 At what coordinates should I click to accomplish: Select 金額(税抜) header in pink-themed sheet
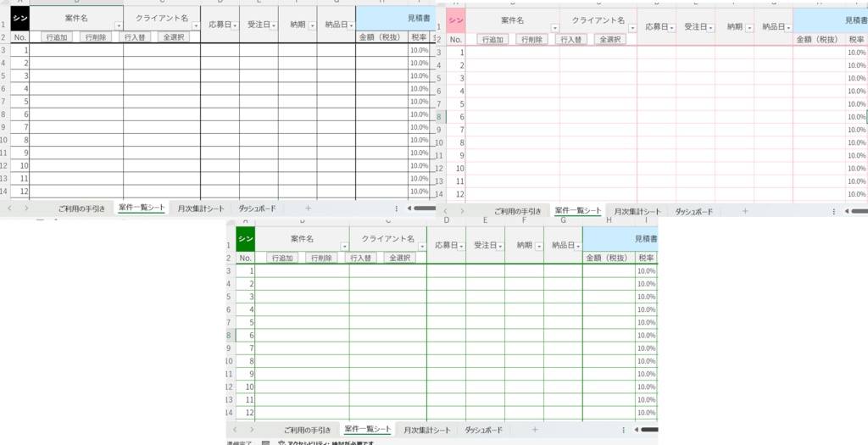click(819, 39)
